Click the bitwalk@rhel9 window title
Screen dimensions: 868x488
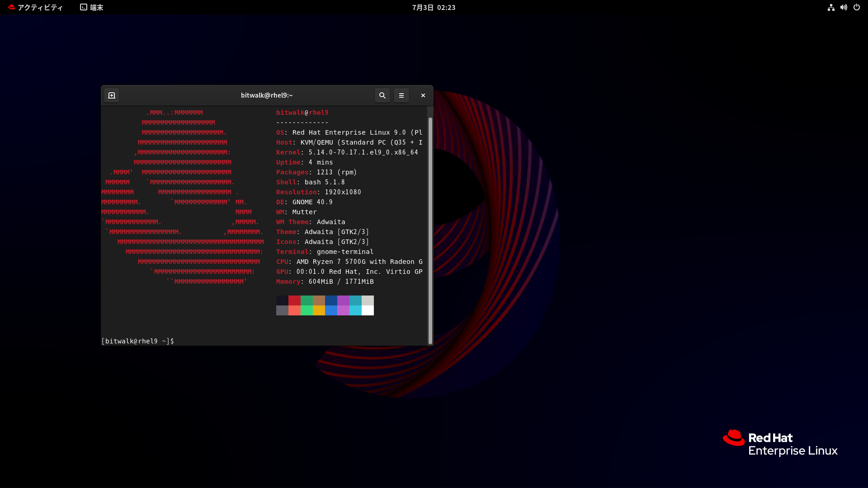point(266,95)
